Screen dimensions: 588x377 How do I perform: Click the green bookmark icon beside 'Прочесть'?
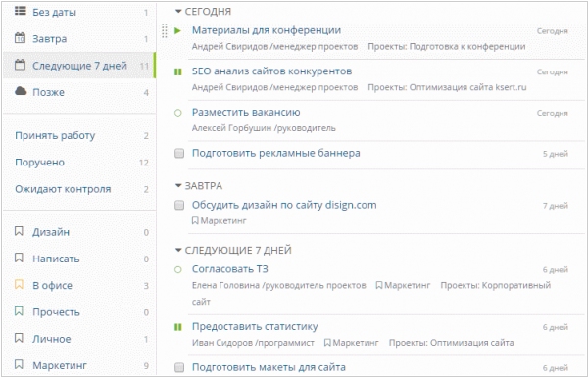coord(19,311)
